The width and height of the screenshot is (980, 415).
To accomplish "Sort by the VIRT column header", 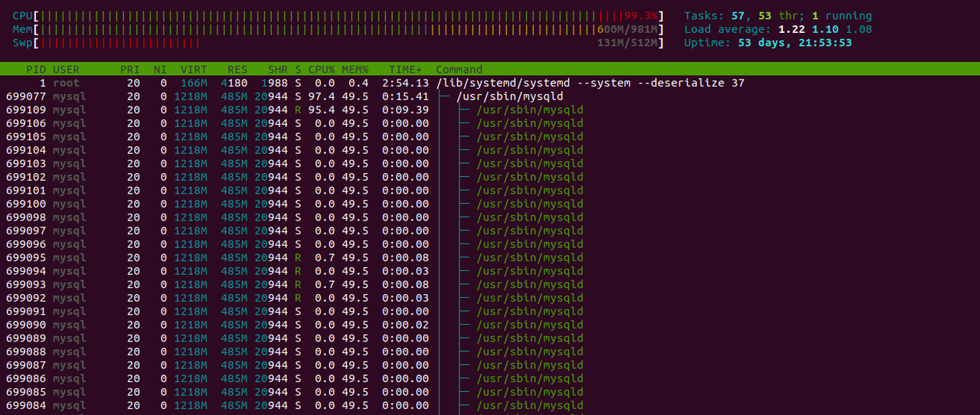I will 194,69.
